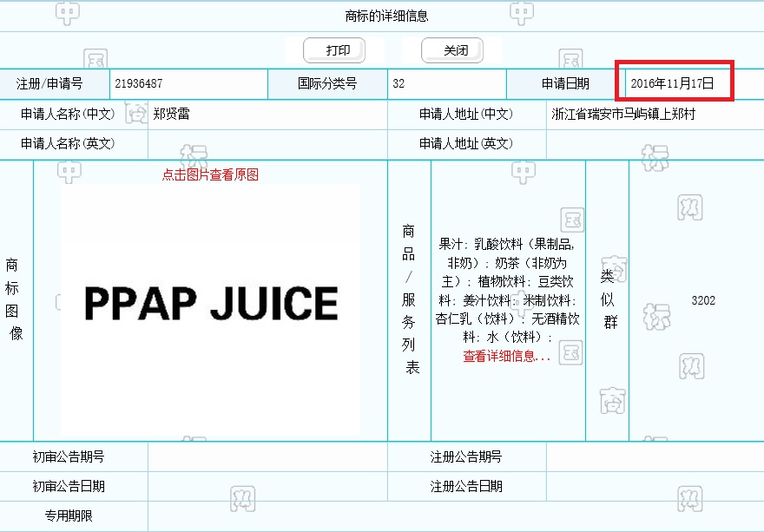
Task: Click the 申请人地址(中文) label
Action: tap(466, 114)
